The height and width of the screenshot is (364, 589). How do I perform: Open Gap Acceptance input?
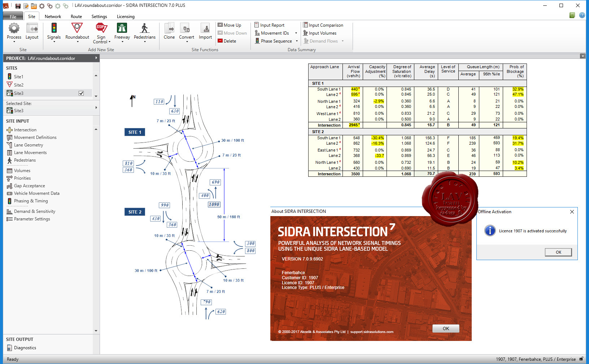(29, 186)
